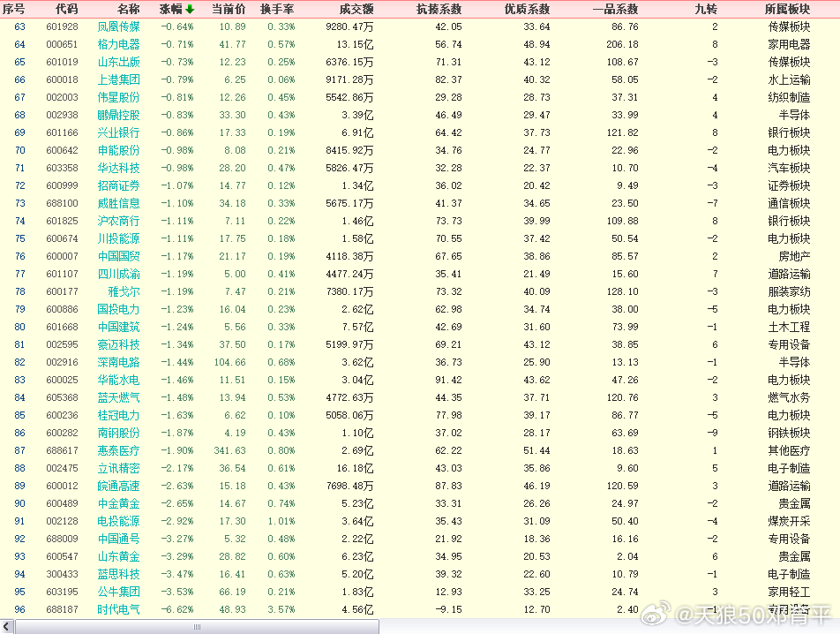Open stock 招商证券
The height and width of the screenshot is (634, 840).
(118, 186)
